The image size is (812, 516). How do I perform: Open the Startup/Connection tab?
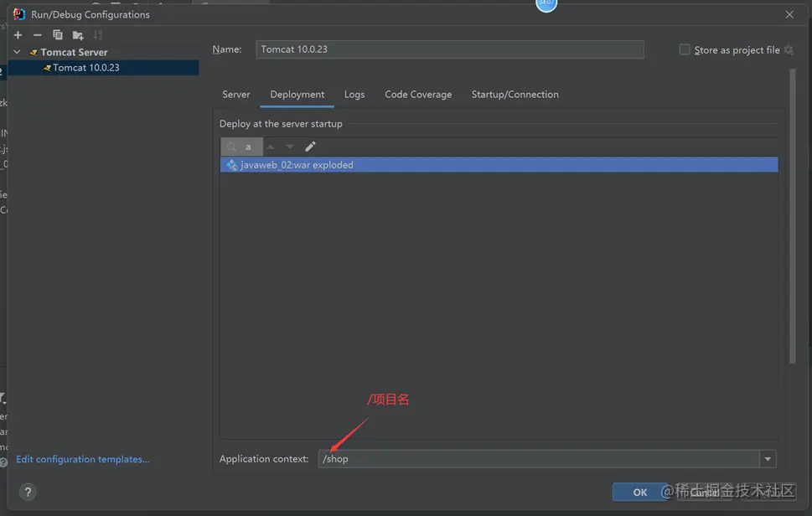515,95
